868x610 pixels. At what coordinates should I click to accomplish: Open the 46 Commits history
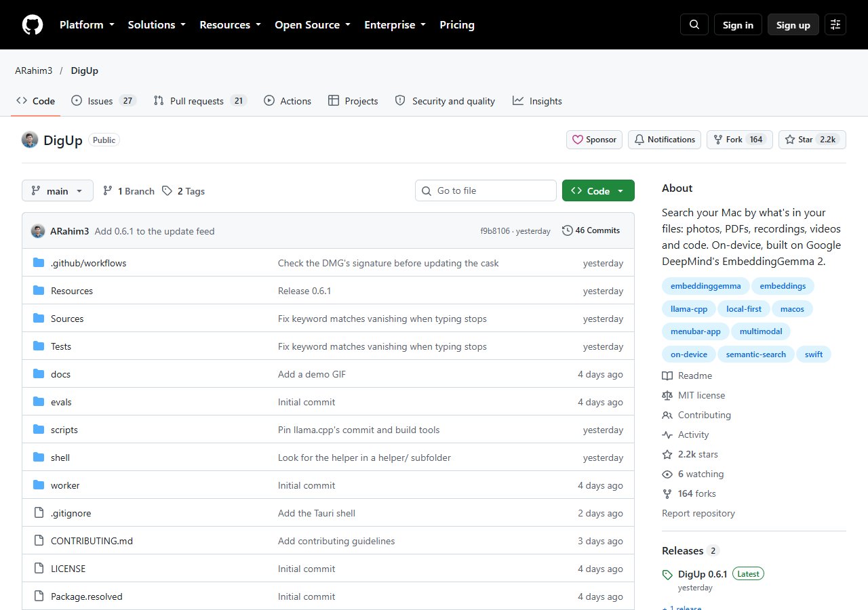point(591,230)
